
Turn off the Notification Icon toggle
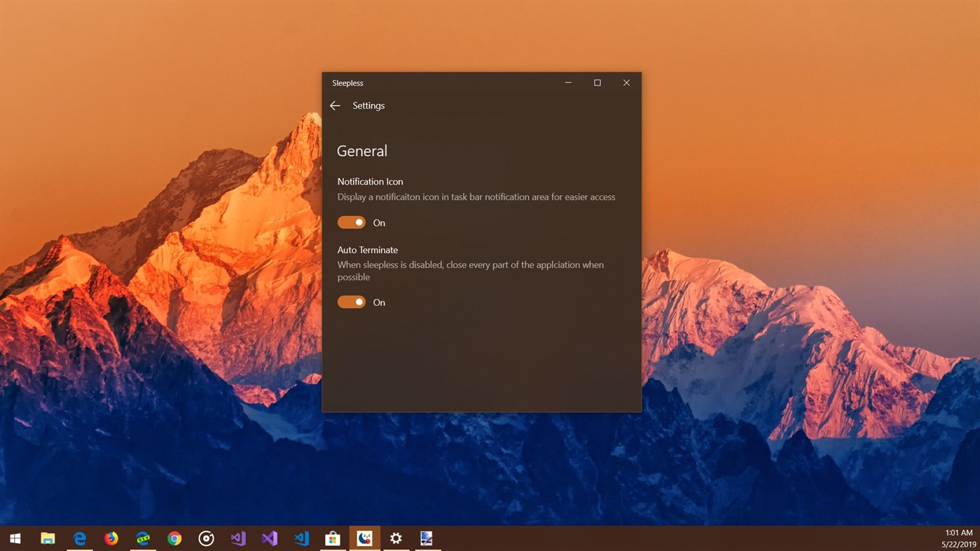click(351, 222)
